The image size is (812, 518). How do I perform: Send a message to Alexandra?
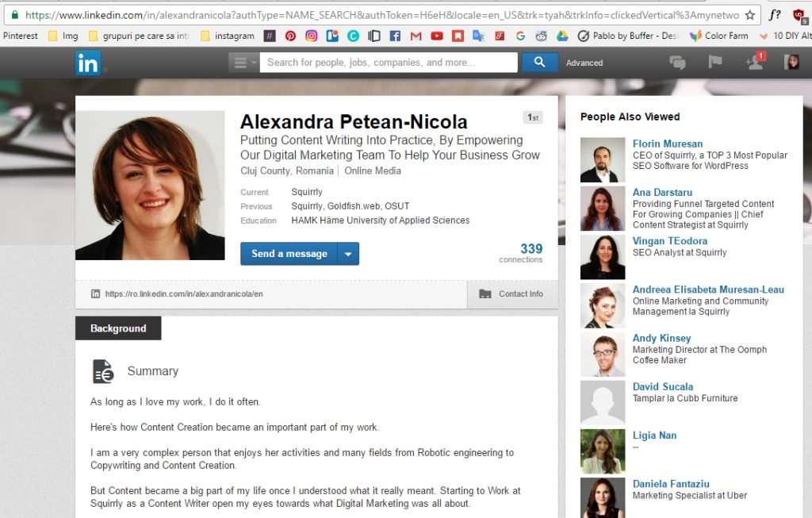pos(289,254)
